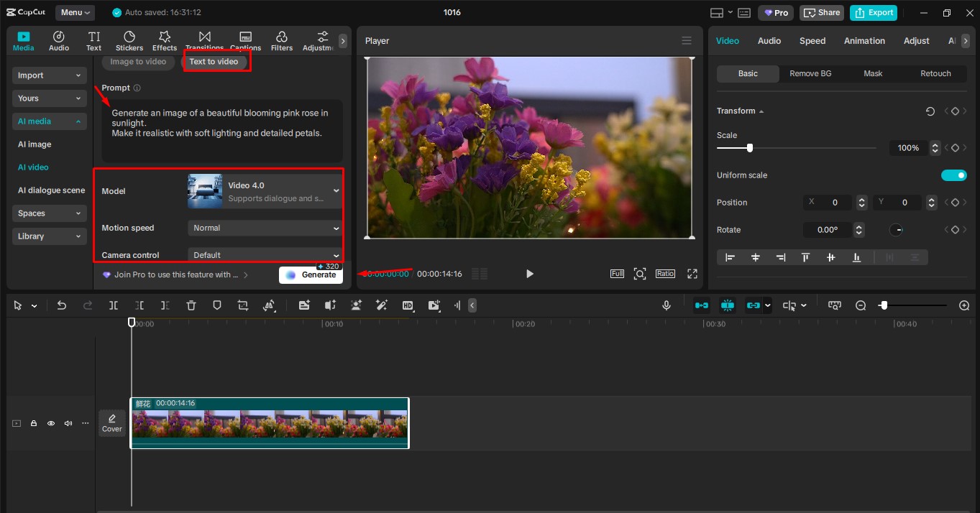Click the zoom-out magnifier near the timeline slider
Viewport: 980px width, 513px height.
(861, 305)
